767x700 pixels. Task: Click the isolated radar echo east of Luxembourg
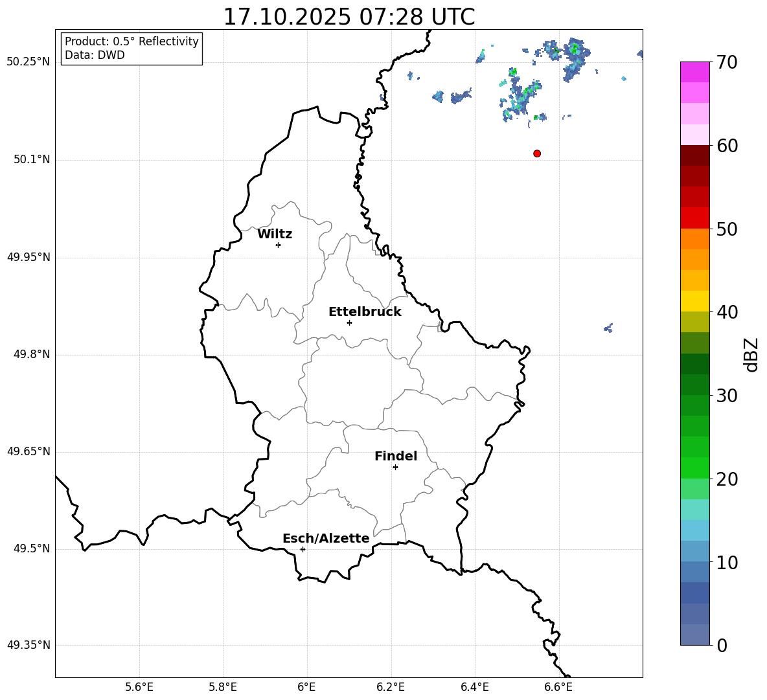608,328
